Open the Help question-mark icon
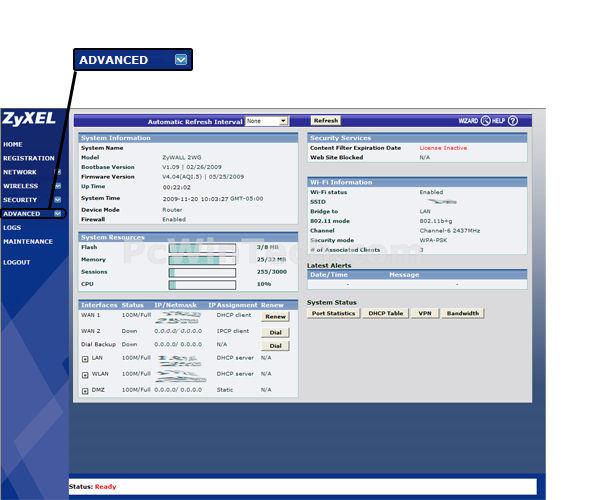Viewport: 600px width, 500px height. pyautogui.click(x=513, y=121)
